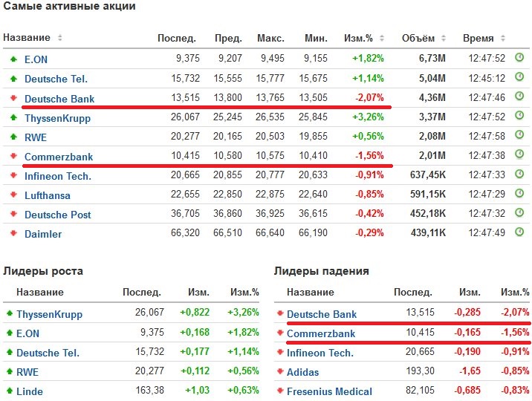This screenshot has height=401, width=532.
Task: Click the red down arrow beside Lufthansa
Action: [13, 195]
